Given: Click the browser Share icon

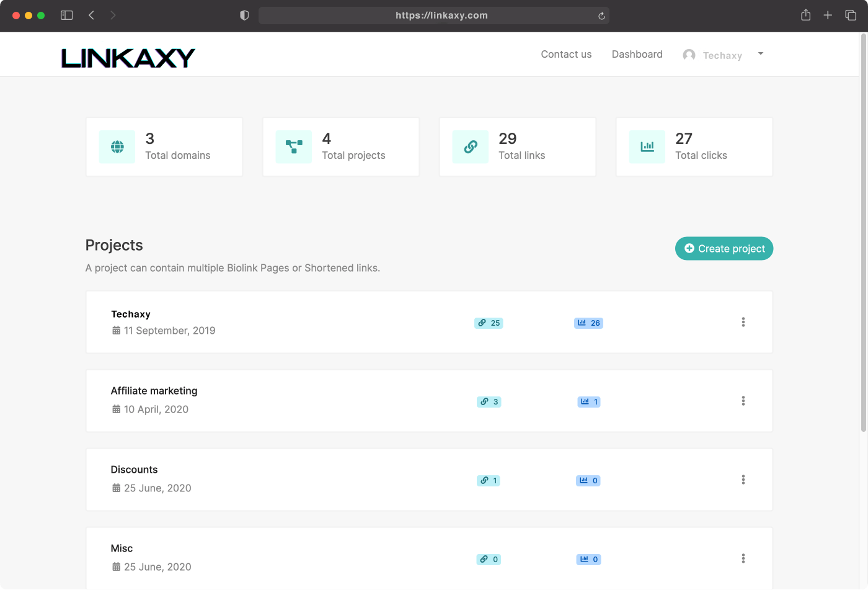Looking at the screenshot, I should pyautogui.click(x=805, y=15).
